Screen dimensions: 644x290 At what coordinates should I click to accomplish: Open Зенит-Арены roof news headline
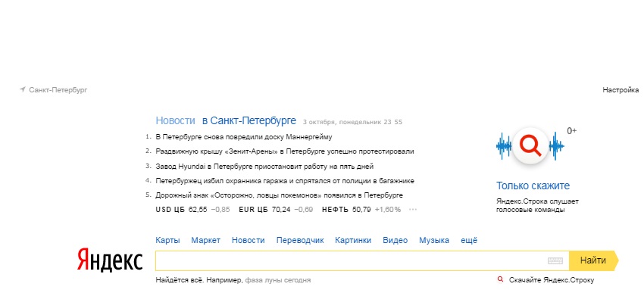285,151
